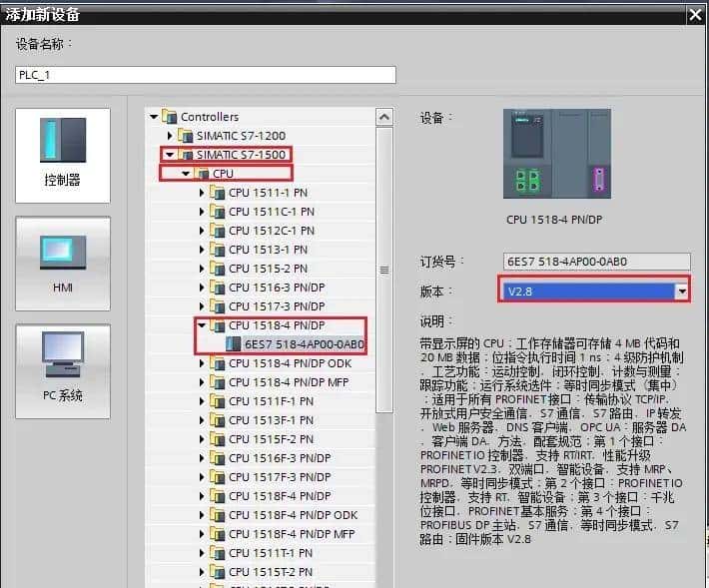Viewport: 709px width, 588px height.
Task: Click the HMI panel screen icon
Action: (x=63, y=253)
